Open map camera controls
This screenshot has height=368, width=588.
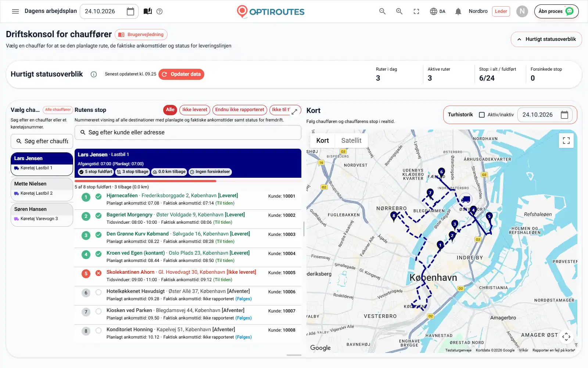tap(566, 336)
